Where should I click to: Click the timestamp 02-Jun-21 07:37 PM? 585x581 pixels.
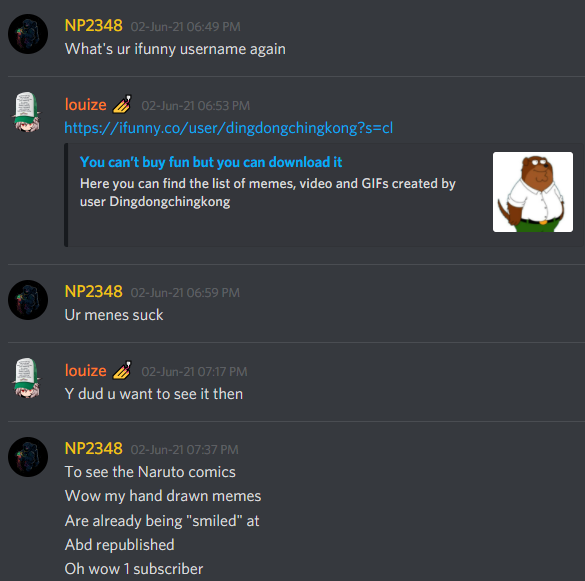[x=185, y=450]
